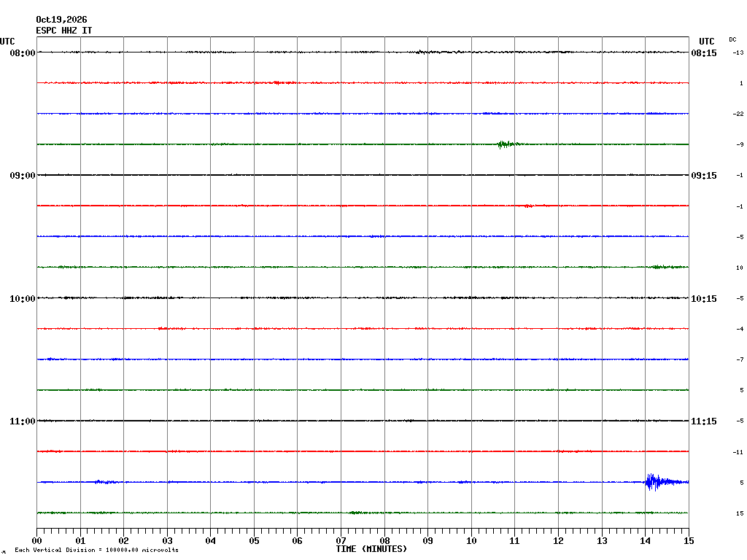Click the "09:15" end time label
This screenshot has height=560, width=747.
pos(704,176)
